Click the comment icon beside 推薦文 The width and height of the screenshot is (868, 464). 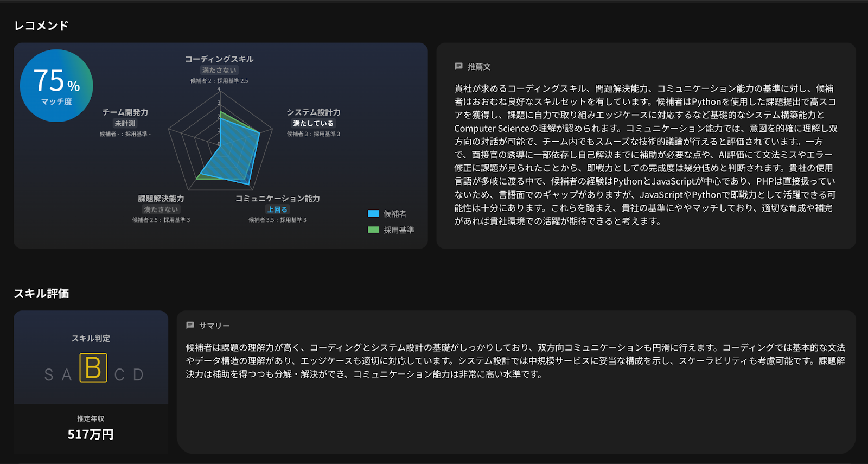tap(458, 66)
